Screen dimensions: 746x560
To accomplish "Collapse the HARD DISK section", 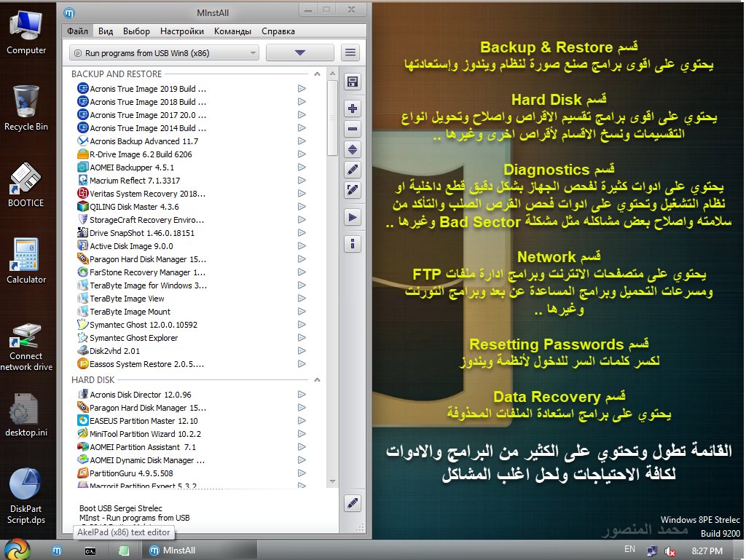I will coord(318,380).
